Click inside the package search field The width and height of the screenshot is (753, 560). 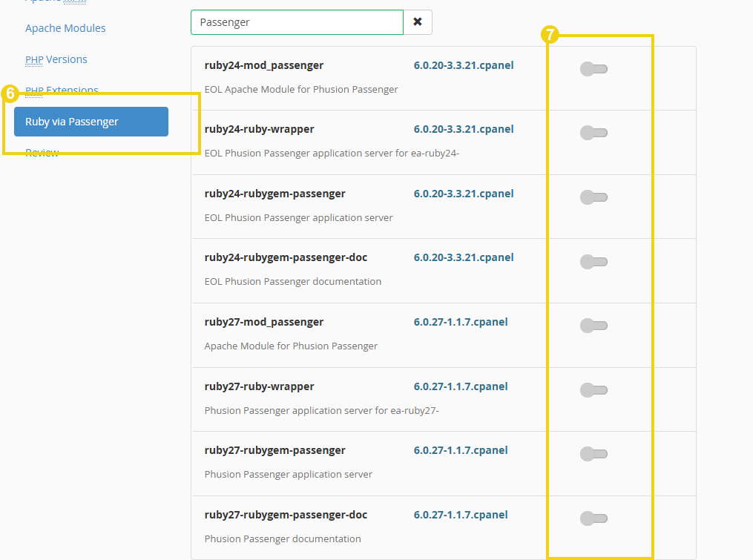[x=296, y=22]
